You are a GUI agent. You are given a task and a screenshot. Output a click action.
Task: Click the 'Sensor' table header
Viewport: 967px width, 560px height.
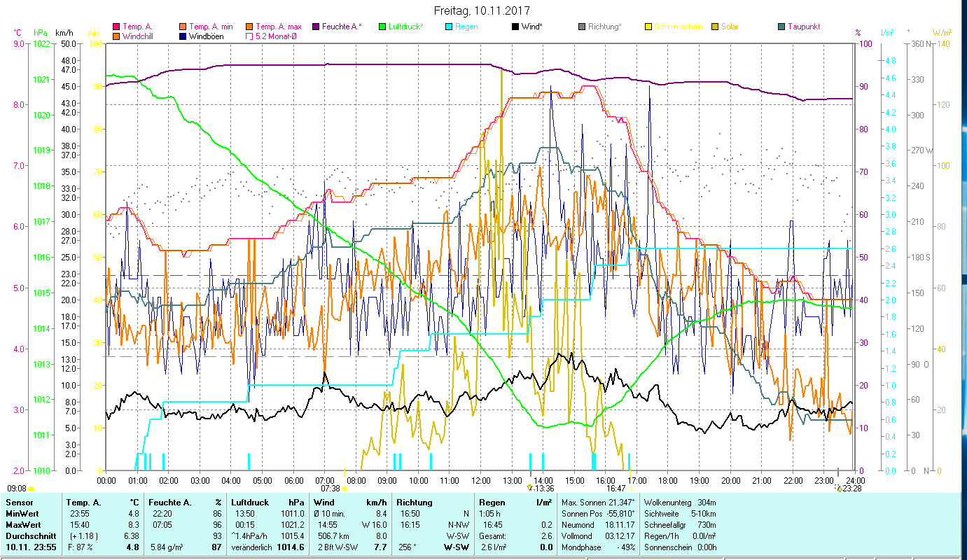18,503
